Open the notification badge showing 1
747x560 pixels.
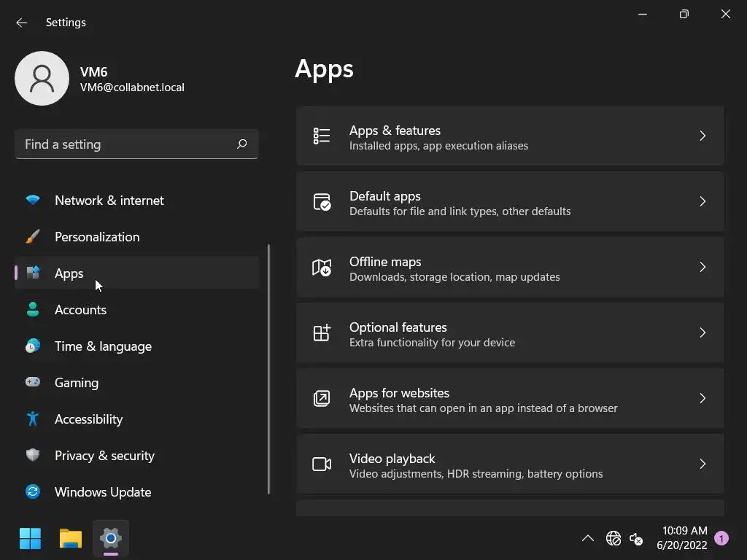tap(721, 539)
